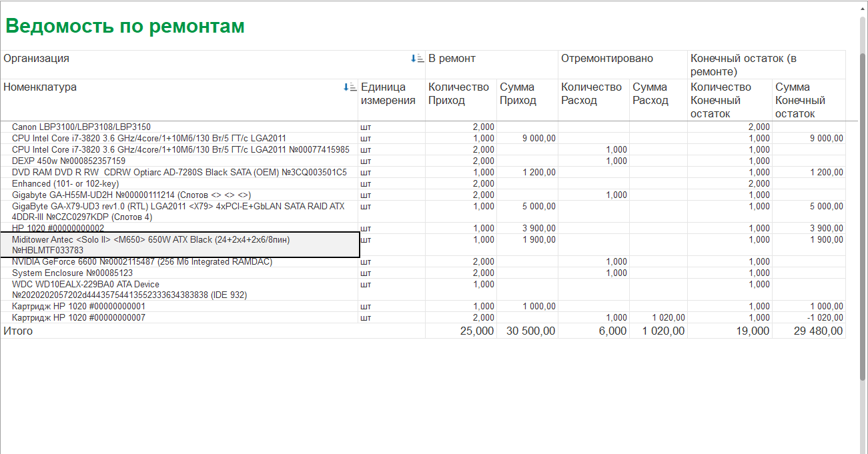The image size is (868, 454).
Task: Click the Картридж HP 1020 #00000000001 row
Action: click(x=79, y=307)
